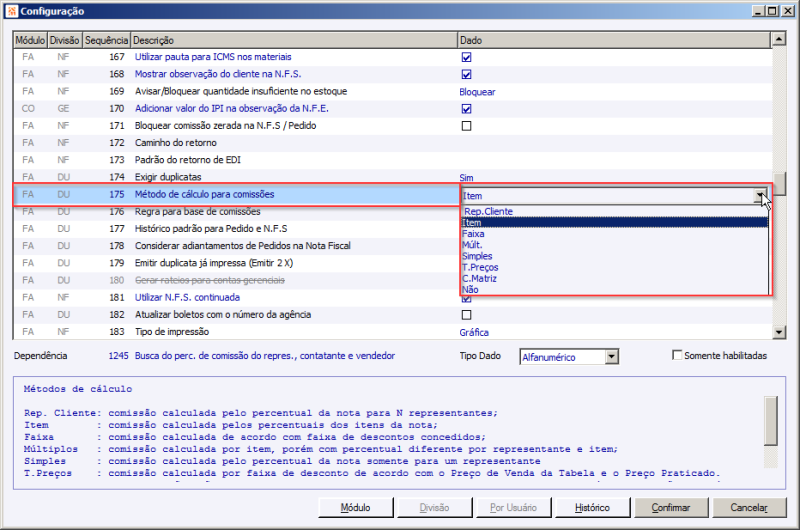Choose C.Matriz in the dropdown list
Image resolution: width=800 pixels, height=530 pixels.
coord(614,279)
